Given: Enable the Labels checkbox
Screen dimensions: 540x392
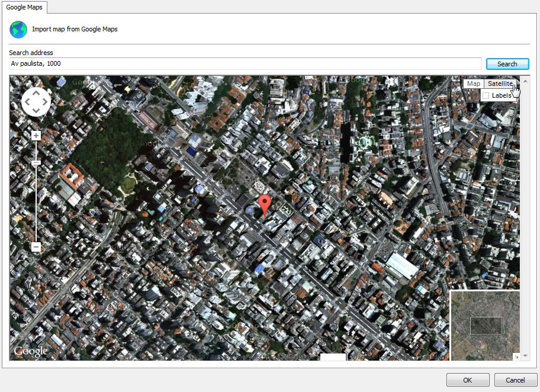Looking at the screenshot, I should tap(486, 96).
